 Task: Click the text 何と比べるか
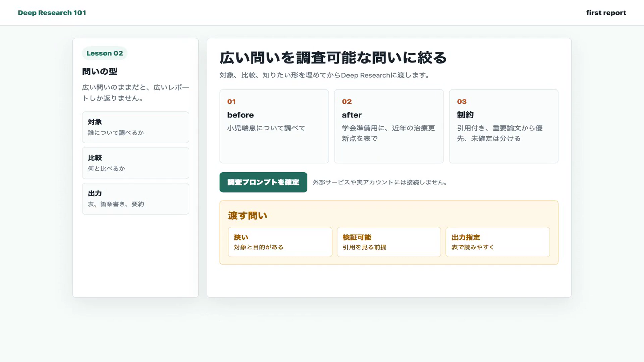[x=106, y=169]
